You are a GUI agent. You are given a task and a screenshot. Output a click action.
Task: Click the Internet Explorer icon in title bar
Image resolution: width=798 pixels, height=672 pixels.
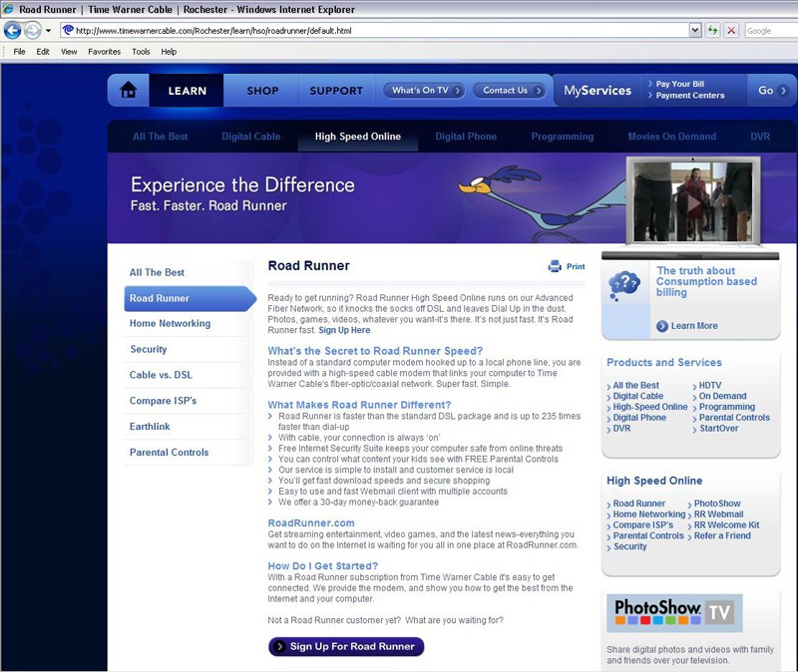coord(8,9)
